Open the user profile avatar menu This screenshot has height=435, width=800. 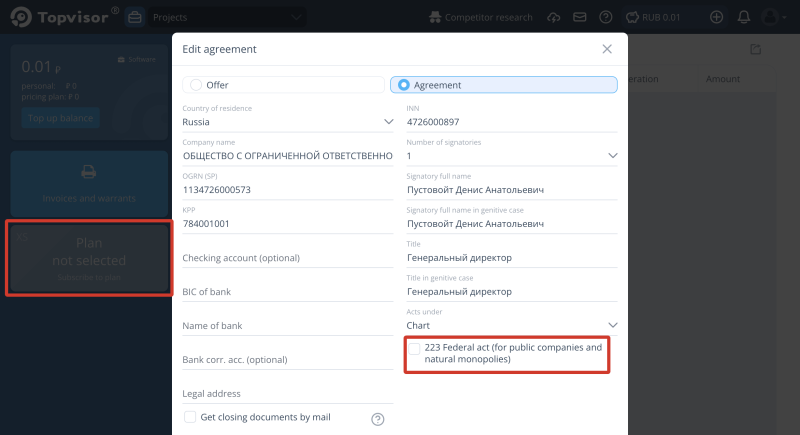[773, 17]
